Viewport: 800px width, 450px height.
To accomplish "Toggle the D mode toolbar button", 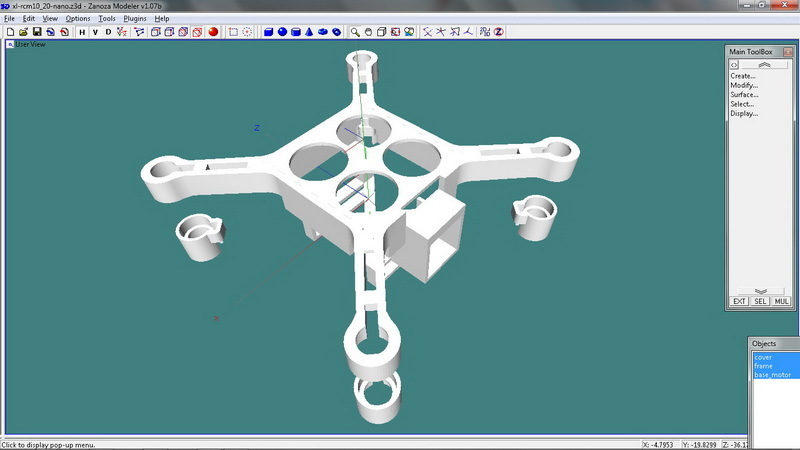I will 108,32.
